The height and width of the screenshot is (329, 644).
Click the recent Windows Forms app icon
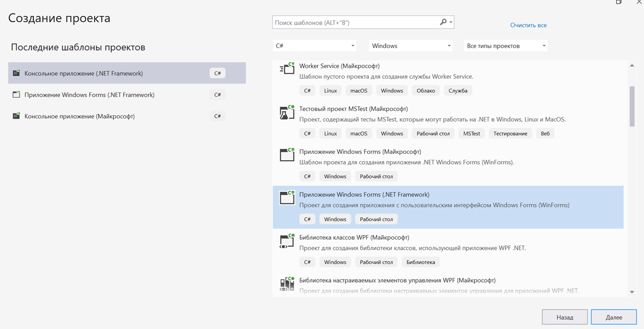coord(16,95)
